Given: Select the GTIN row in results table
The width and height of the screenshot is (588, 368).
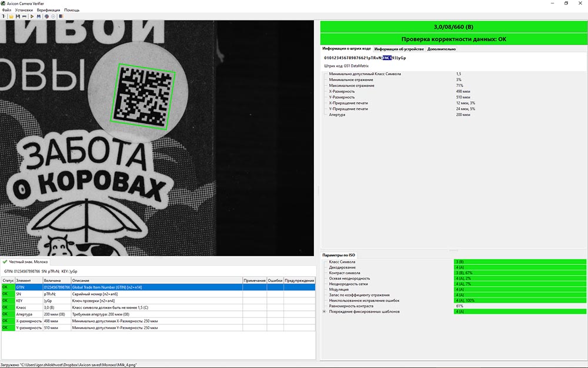Looking at the screenshot, I should 158,287.
